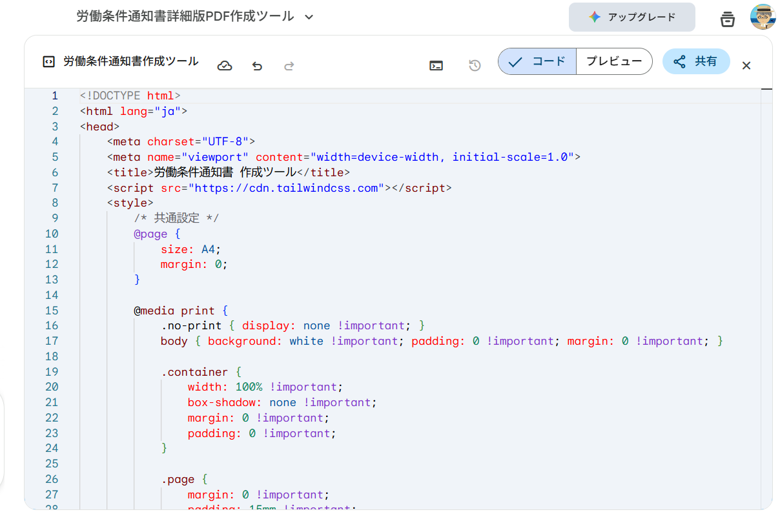
Task: Close the canvas editor panel
Action: coord(746,65)
